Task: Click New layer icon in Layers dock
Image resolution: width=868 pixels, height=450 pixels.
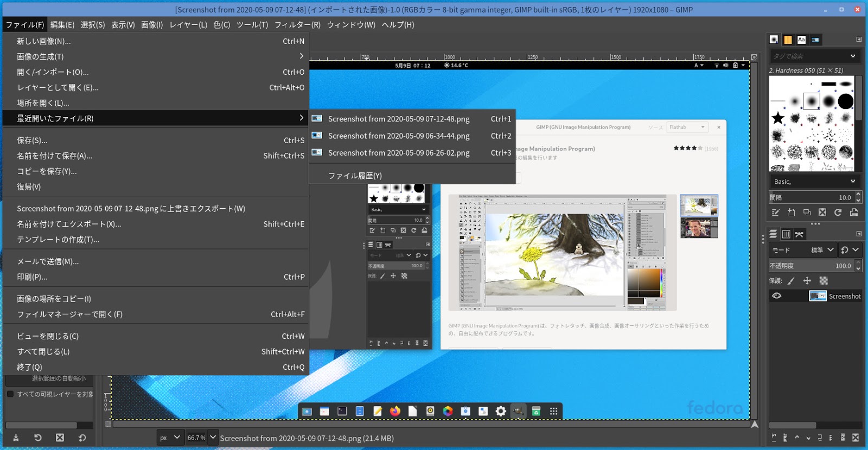Action: point(774,438)
